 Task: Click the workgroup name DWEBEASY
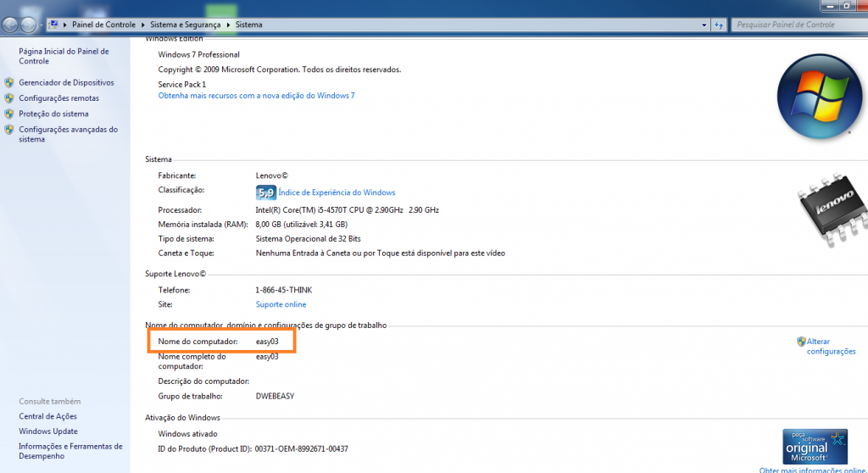tap(275, 397)
